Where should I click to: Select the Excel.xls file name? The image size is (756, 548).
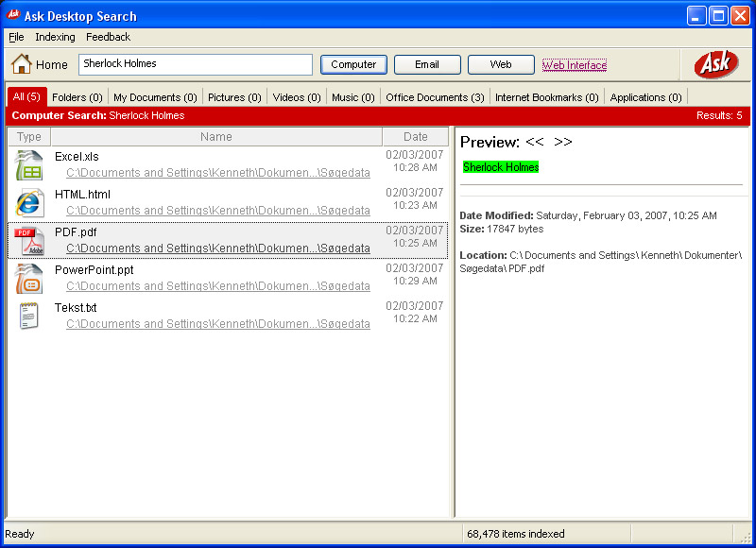tap(77, 157)
